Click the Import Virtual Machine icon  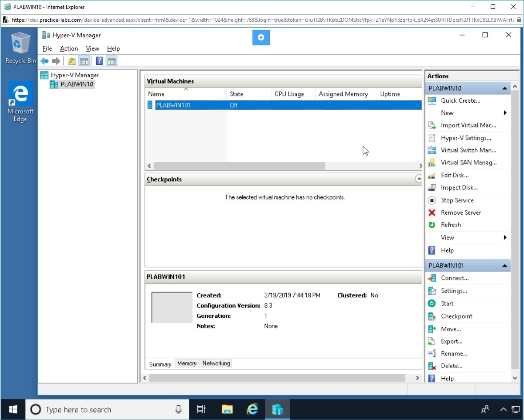point(432,125)
